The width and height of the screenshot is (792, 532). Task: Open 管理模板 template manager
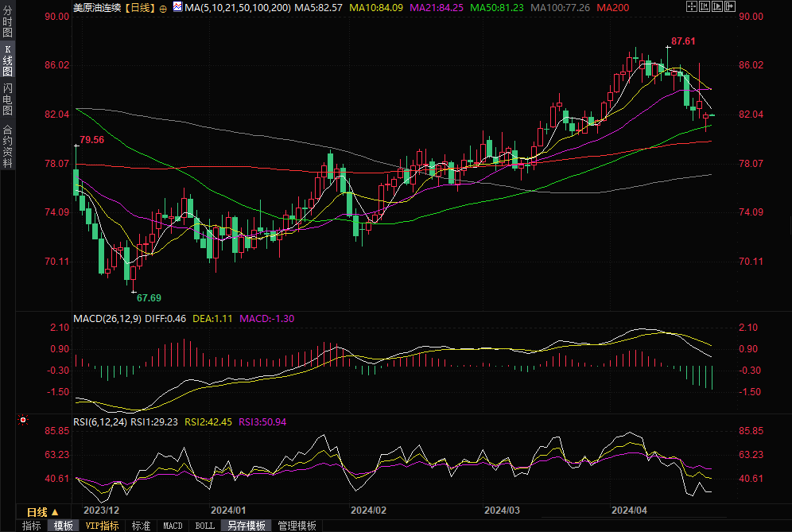(x=296, y=526)
